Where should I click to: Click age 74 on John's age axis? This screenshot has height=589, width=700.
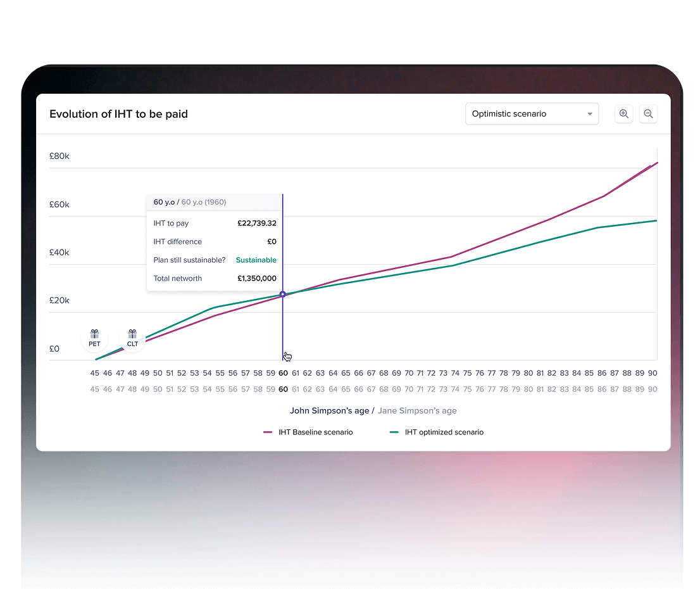[x=455, y=374]
